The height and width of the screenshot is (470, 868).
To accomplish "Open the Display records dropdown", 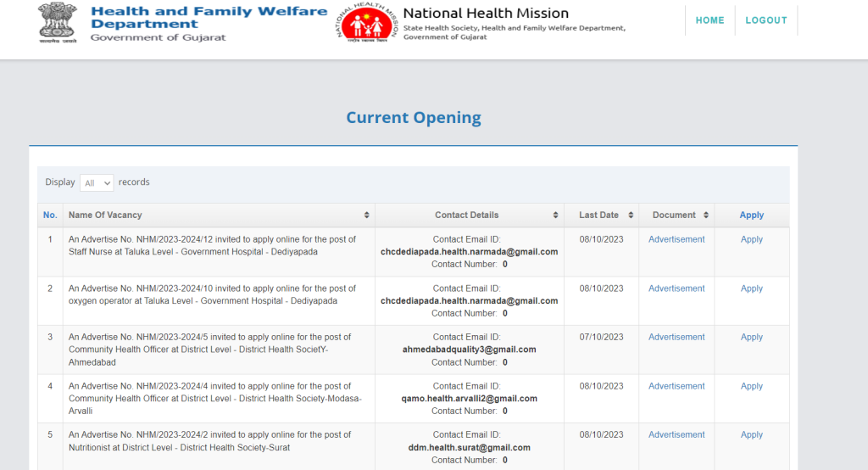I will (x=97, y=182).
